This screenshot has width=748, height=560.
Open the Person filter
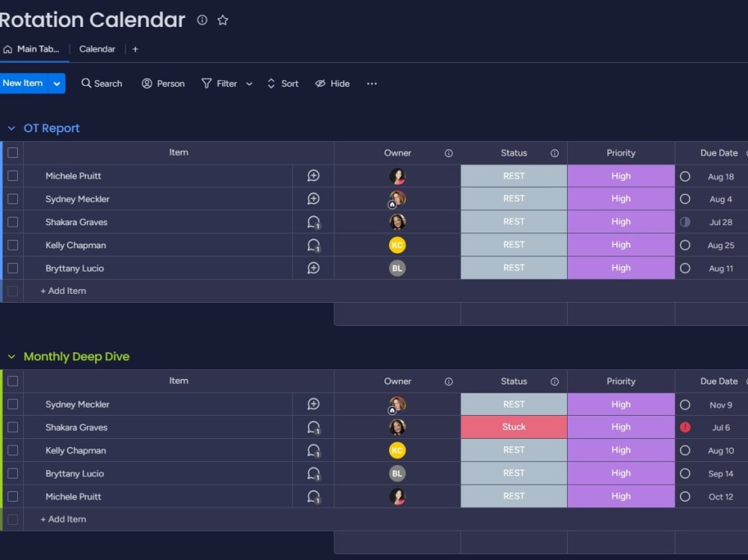163,84
